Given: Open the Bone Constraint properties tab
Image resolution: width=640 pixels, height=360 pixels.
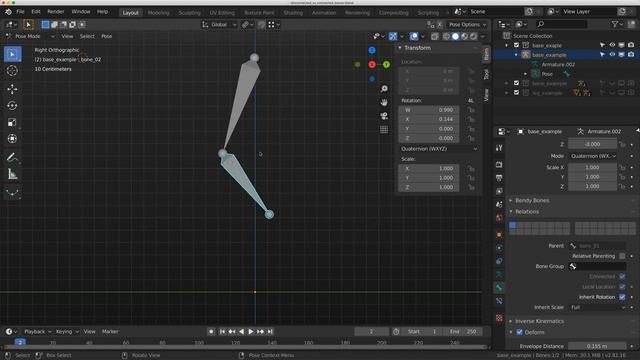Looking at the screenshot, I should coord(499,301).
